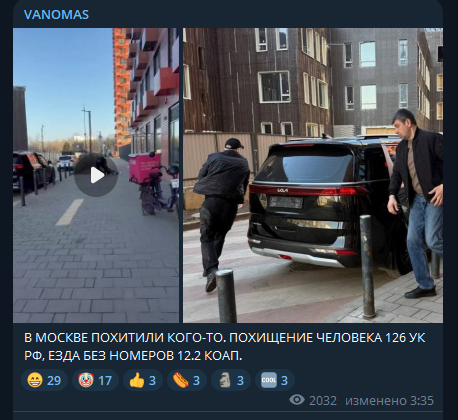Play the video in the left thumbnail
The width and height of the screenshot is (458, 420).
pos(96,175)
